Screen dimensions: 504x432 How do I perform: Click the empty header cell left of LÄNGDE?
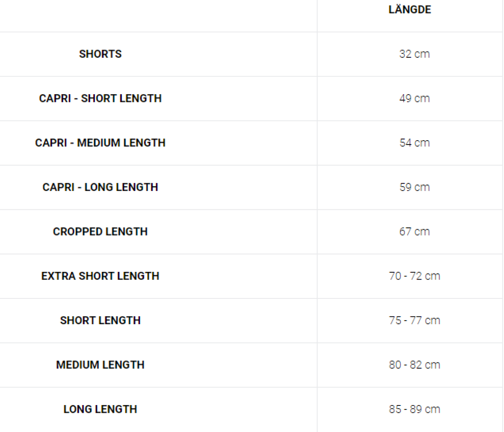click(x=158, y=16)
